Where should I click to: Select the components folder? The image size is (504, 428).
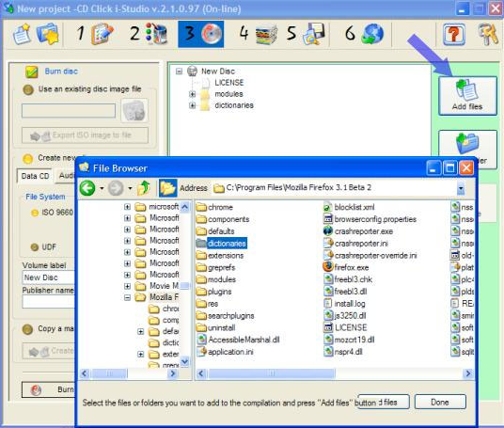[223, 219]
